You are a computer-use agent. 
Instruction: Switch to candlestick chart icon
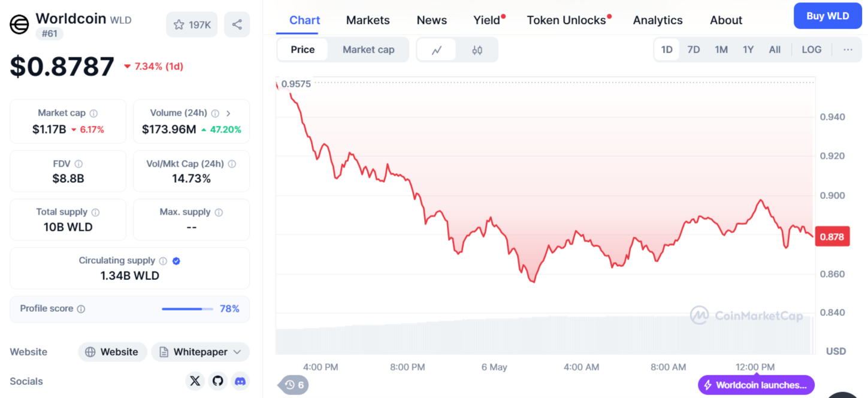[477, 50]
